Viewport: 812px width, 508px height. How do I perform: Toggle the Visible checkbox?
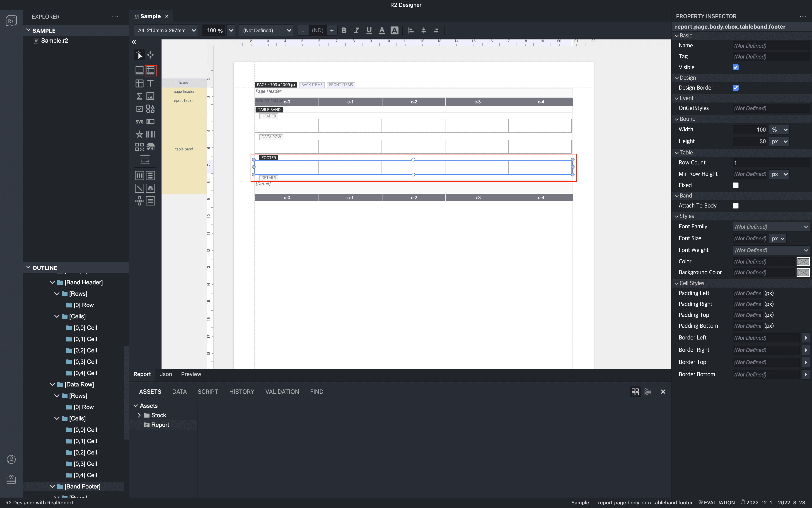735,67
